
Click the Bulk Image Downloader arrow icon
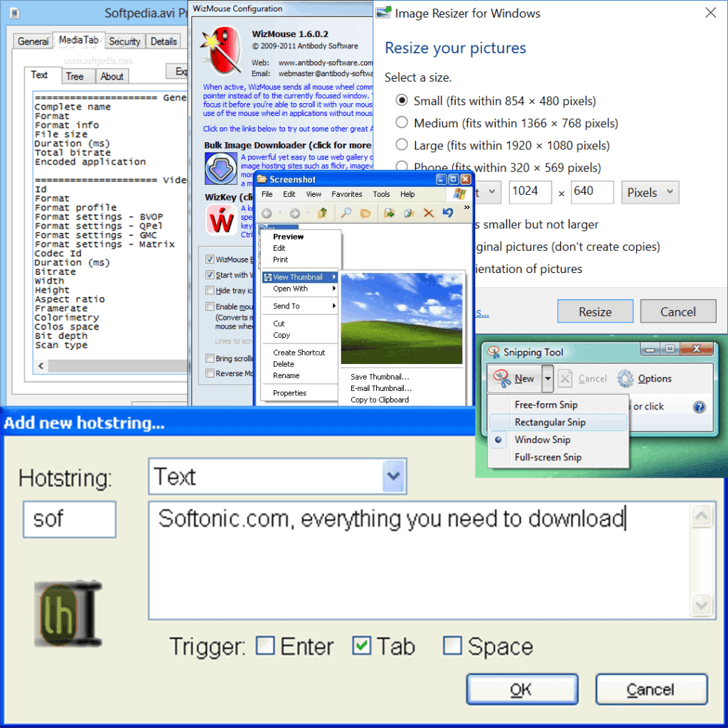coord(220,168)
